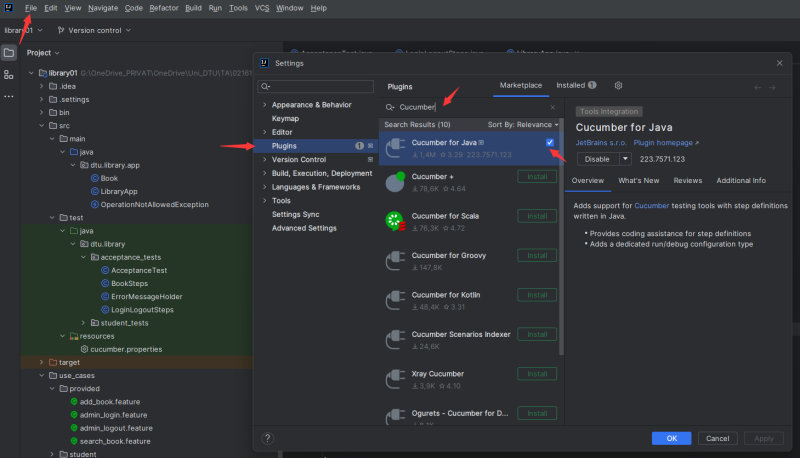Click OK in Settings dialog
Image resolution: width=800 pixels, height=458 pixels.
(x=671, y=438)
